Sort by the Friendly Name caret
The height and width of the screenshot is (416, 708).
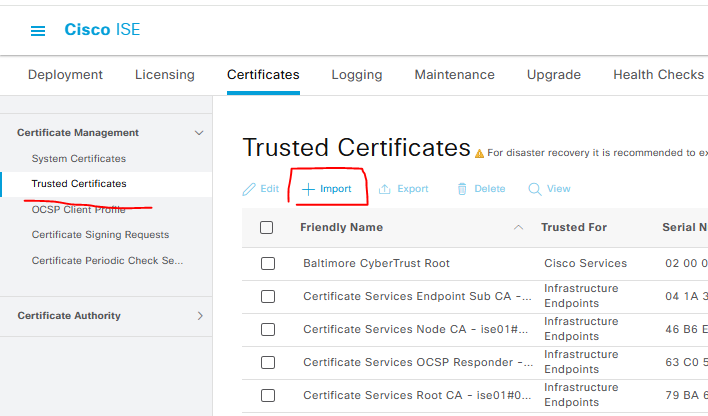(x=518, y=228)
